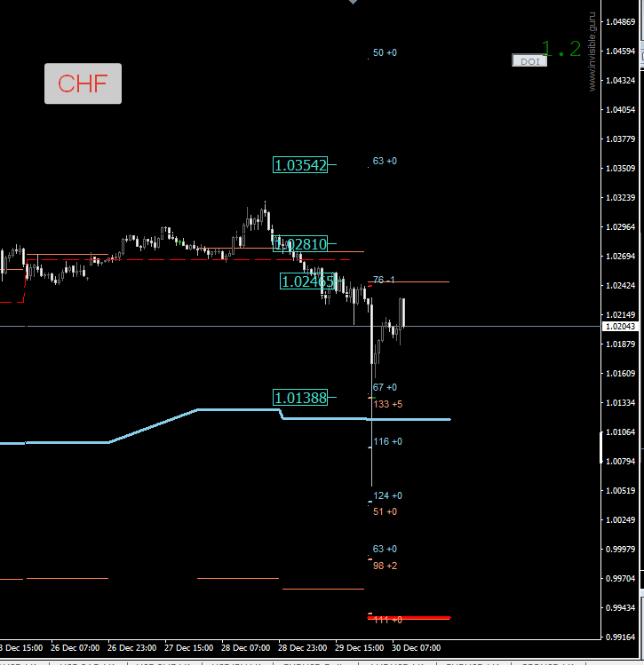644x665 pixels.
Task: Click the '111 +0' label on red line
Action: click(388, 620)
